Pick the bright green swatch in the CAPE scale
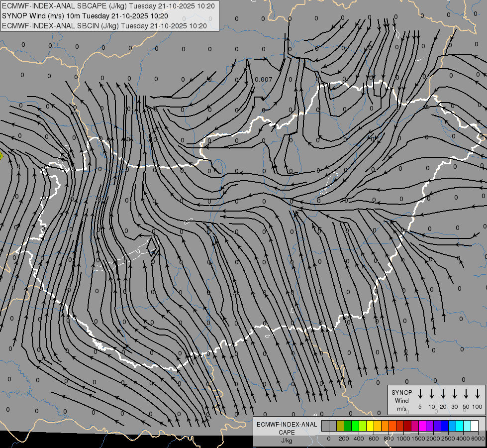Viewport: 487px width, 448px height. (355, 426)
